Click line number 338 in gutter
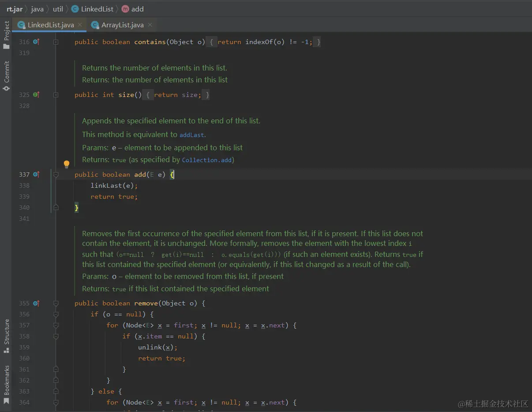The image size is (532, 412). (24, 186)
